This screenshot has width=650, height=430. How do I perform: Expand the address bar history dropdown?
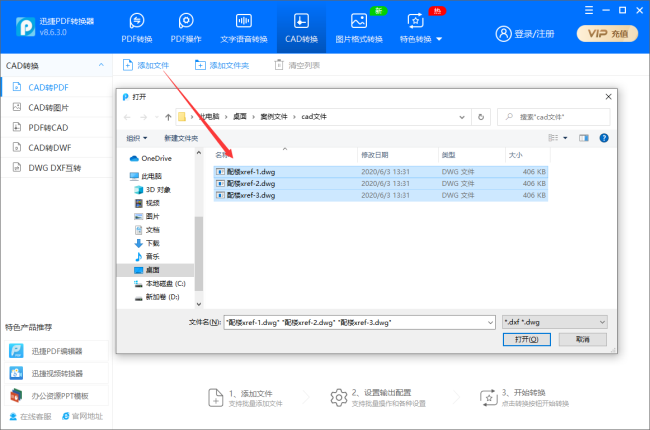point(462,117)
